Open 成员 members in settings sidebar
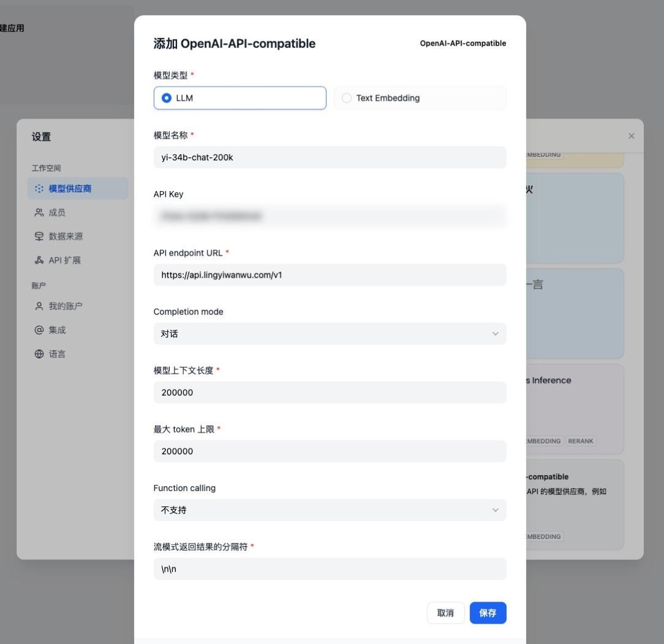The image size is (664, 644). click(x=78, y=213)
